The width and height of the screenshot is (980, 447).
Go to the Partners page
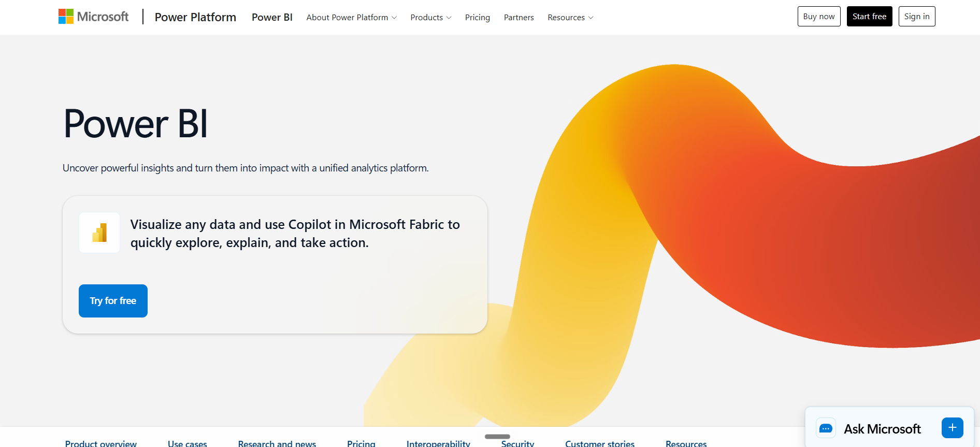point(518,17)
